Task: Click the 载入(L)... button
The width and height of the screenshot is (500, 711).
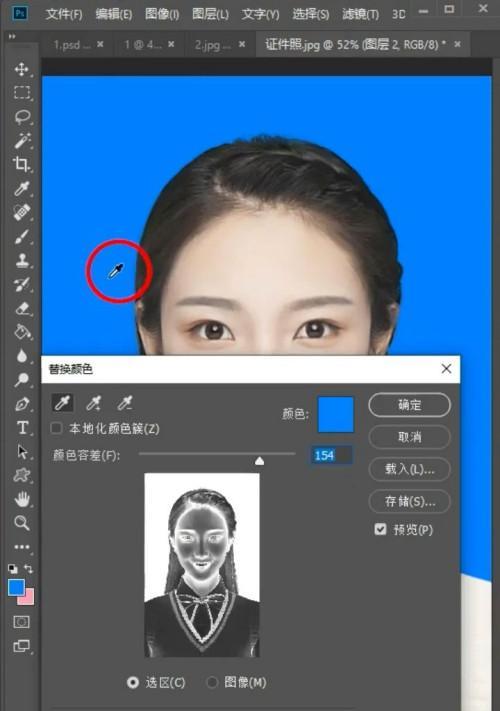Action: click(x=409, y=469)
